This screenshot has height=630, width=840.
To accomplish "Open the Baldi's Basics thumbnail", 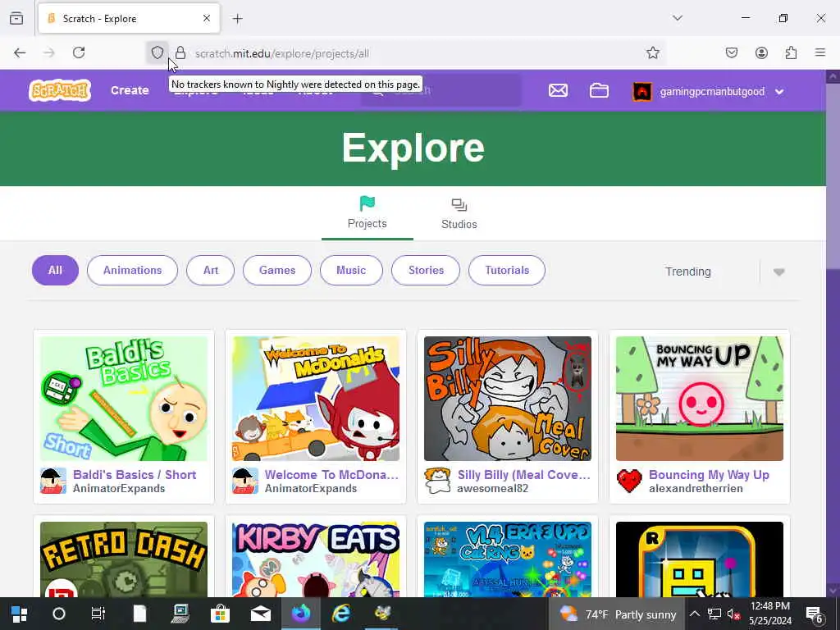I will pos(124,399).
